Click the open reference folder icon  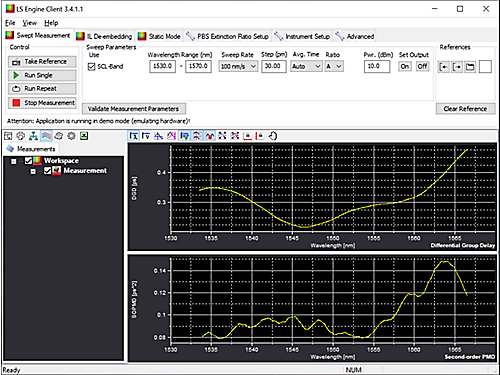click(470, 67)
